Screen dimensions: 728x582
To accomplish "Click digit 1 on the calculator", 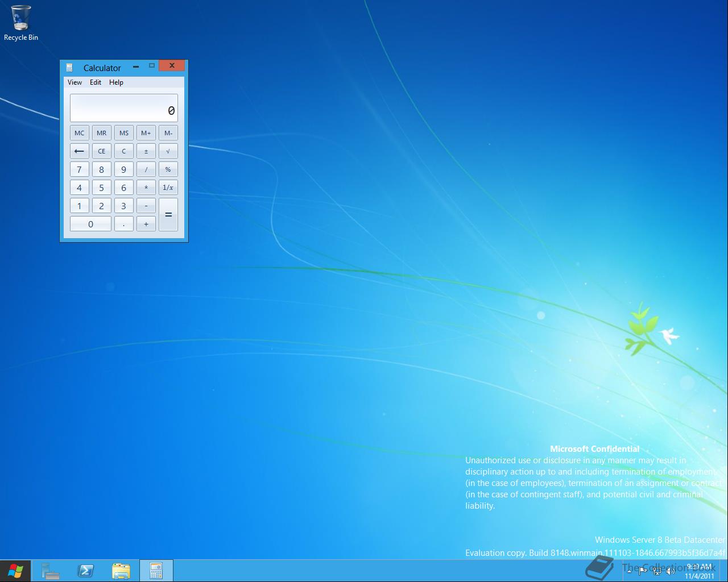I will (x=80, y=206).
